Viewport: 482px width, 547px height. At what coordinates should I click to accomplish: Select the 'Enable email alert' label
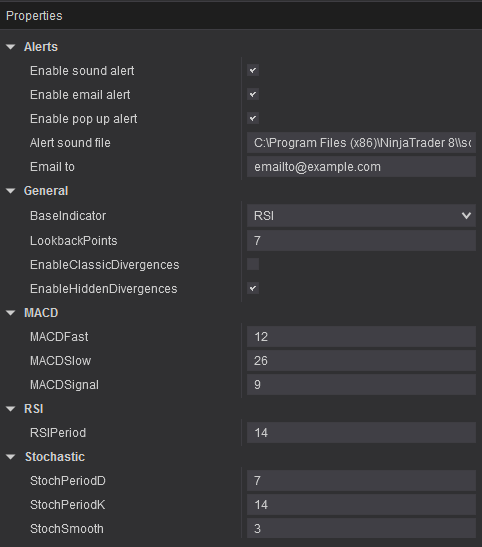click(x=80, y=95)
